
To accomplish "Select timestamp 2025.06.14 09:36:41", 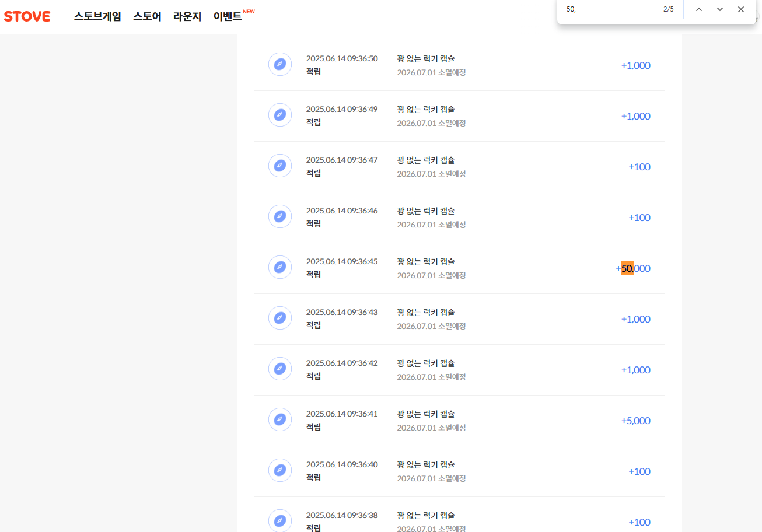I will coord(342,414).
